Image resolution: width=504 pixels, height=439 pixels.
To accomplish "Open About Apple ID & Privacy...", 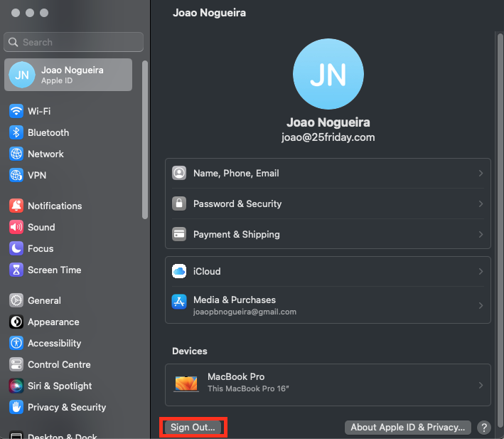I will tap(408, 428).
